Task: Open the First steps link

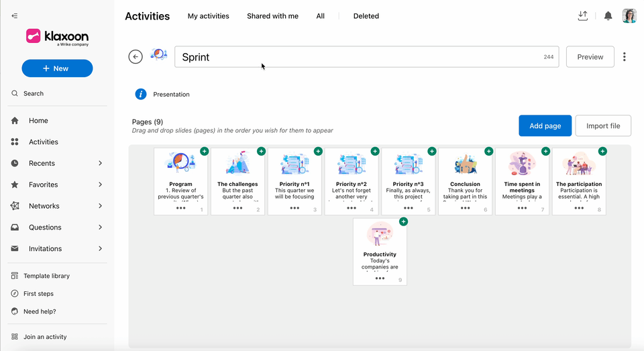Action: click(38, 293)
